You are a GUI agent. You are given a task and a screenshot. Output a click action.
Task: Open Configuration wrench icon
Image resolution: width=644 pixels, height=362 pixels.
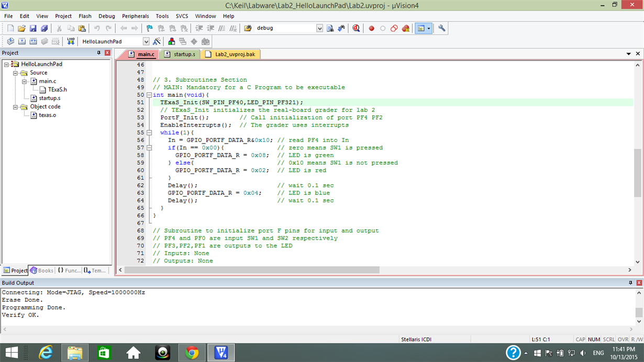tap(442, 28)
